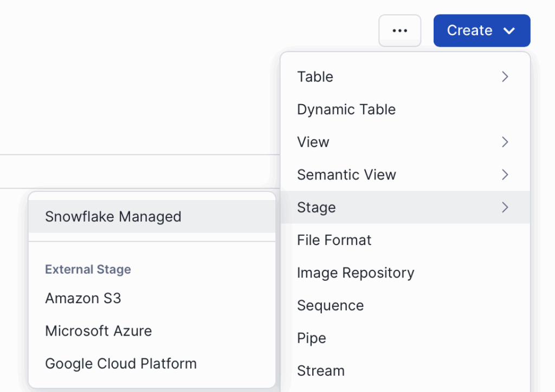Expand the submenu arrow beside Table
This screenshot has height=392, width=555.
click(505, 77)
